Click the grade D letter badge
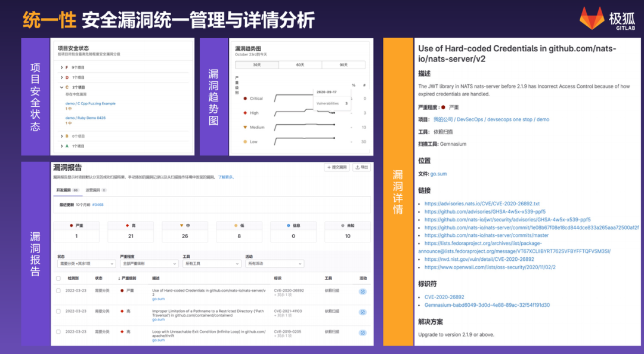Image resolution: width=644 pixels, height=354 pixels. [67, 77]
